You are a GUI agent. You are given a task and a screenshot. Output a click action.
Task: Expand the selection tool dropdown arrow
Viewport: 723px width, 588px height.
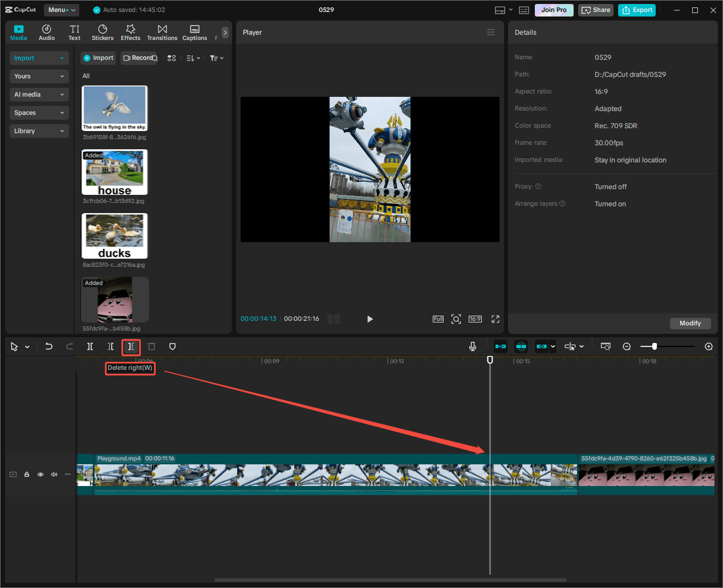point(26,346)
